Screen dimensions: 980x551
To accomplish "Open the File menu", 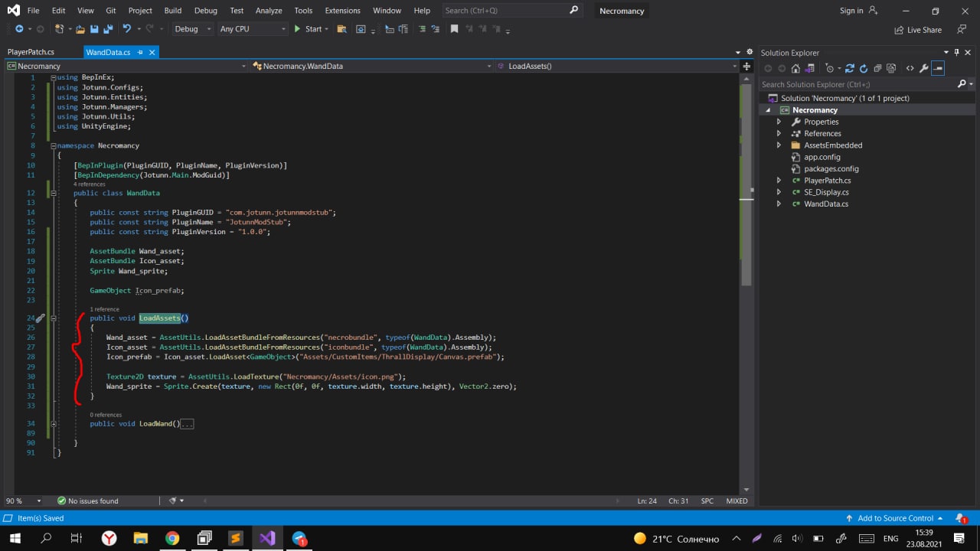I will [x=33, y=11].
